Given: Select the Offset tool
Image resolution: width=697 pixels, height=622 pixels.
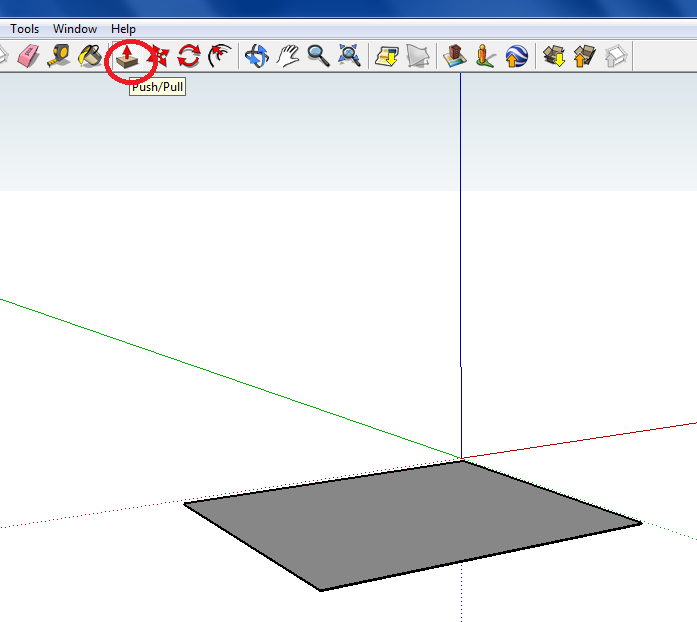Looking at the screenshot, I should click(x=220, y=56).
